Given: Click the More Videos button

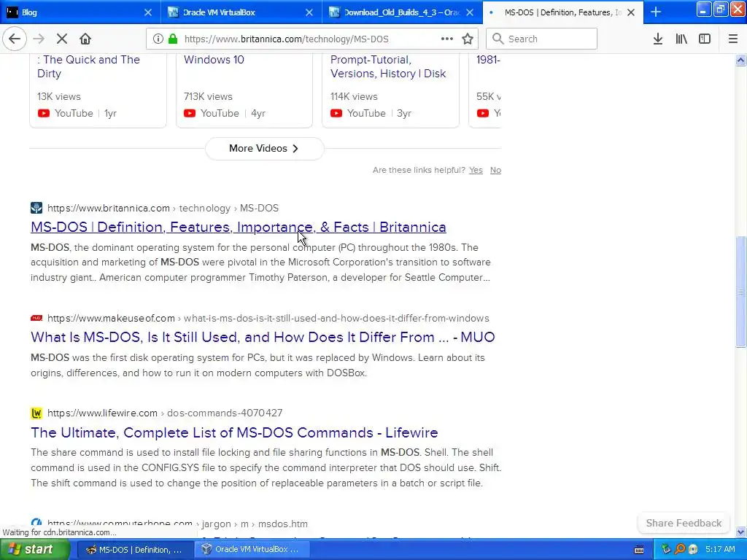Looking at the screenshot, I should pos(264,149).
